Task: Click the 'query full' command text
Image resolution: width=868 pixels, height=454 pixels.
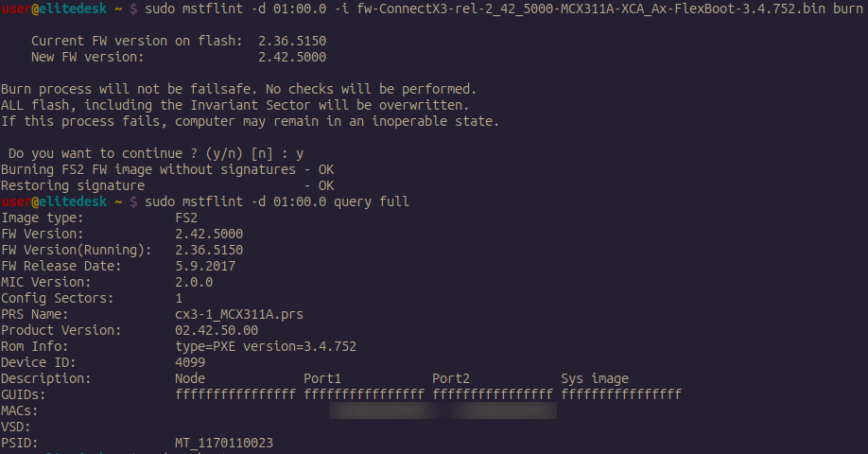Action: click(x=372, y=201)
